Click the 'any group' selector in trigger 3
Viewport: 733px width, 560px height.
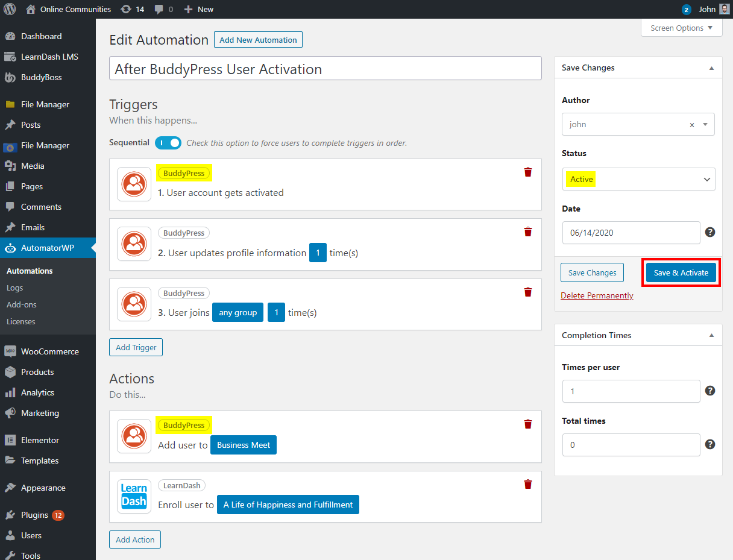coord(238,313)
